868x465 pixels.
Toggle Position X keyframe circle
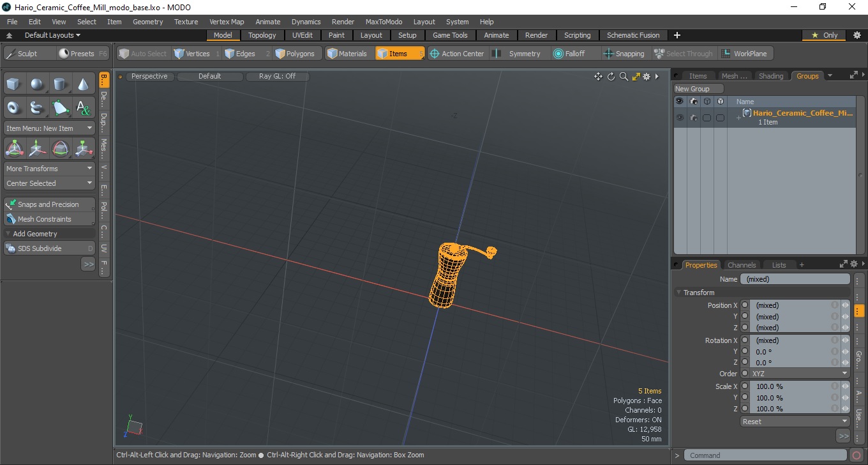(745, 305)
